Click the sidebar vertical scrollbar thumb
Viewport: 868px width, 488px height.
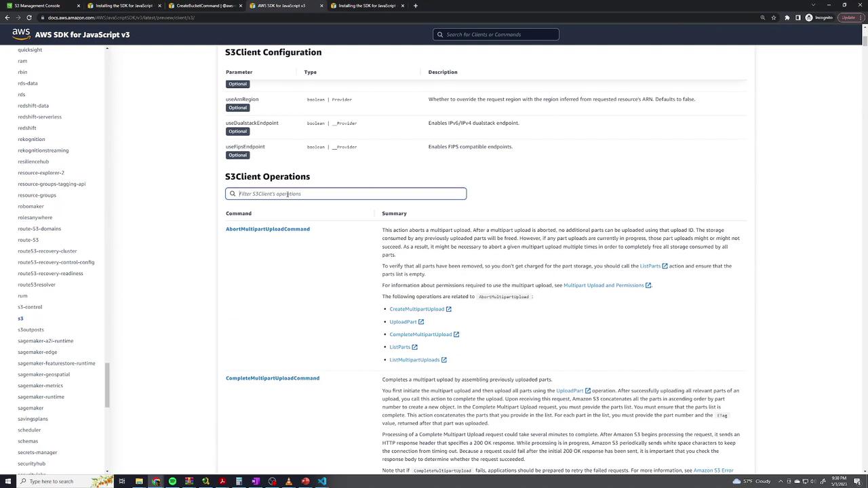[x=107, y=385]
